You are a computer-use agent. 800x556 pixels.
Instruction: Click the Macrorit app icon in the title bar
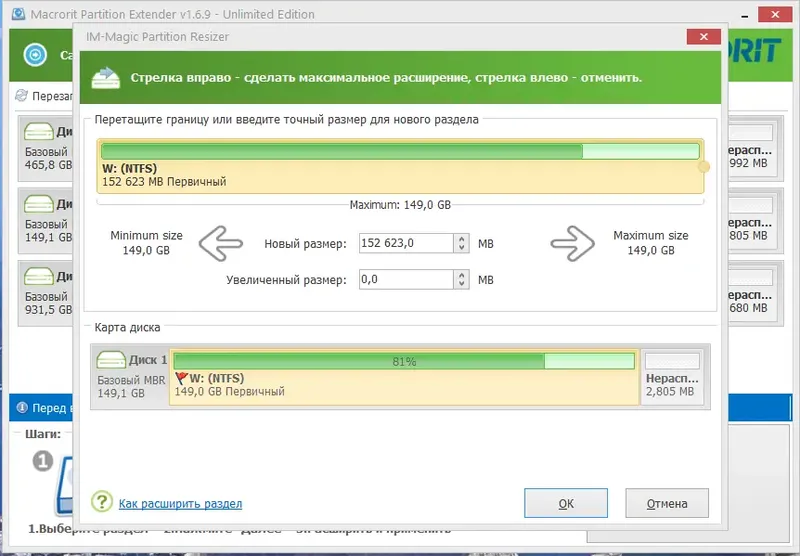click(x=18, y=13)
